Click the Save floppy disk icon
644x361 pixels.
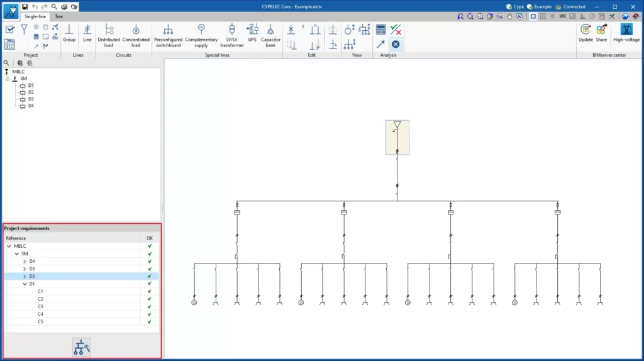coord(25,6)
